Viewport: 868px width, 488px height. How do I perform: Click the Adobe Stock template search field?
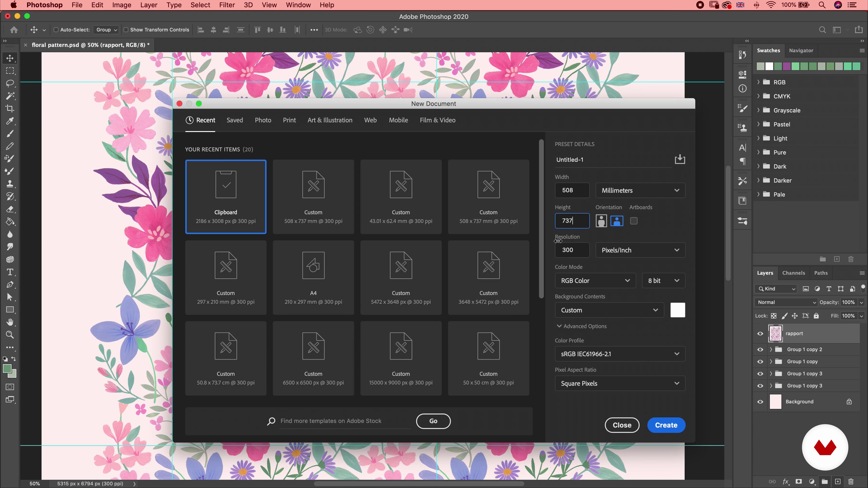click(x=345, y=421)
